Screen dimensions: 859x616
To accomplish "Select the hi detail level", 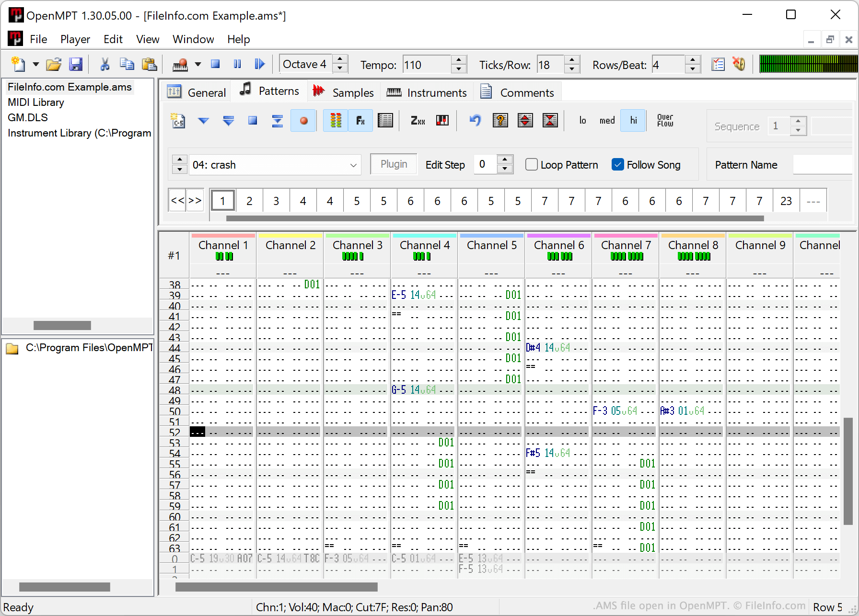I will tap(633, 121).
